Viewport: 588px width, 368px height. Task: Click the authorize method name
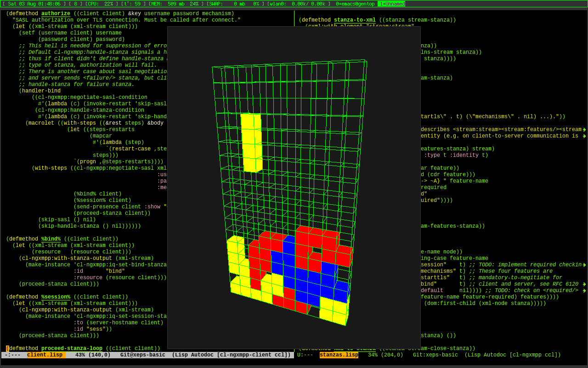click(x=56, y=14)
